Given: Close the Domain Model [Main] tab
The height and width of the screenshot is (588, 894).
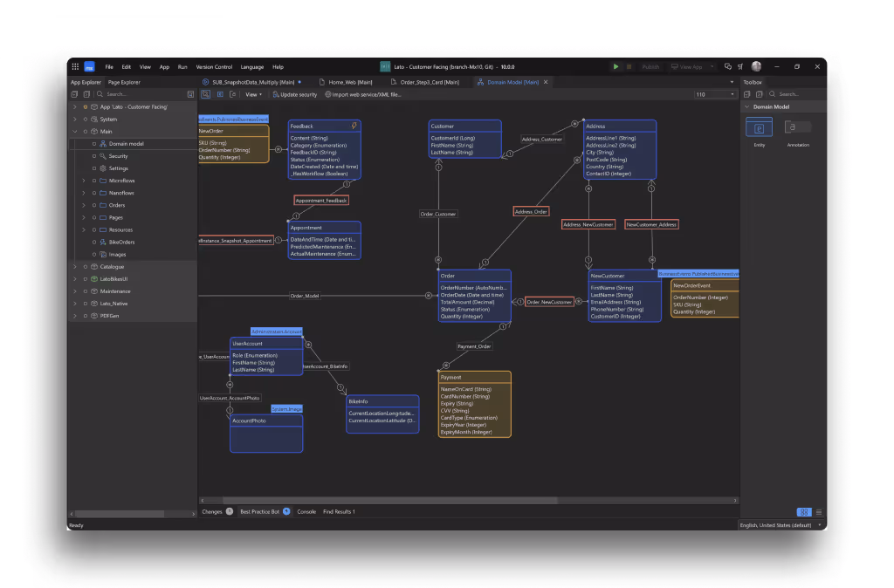Looking at the screenshot, I should (x=546, y=82).
